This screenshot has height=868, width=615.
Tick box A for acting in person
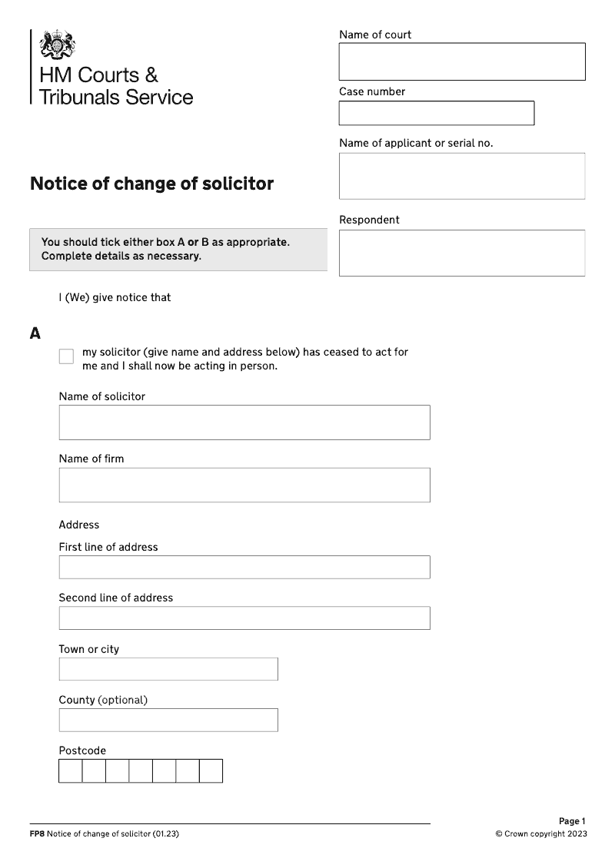[66, 356]
